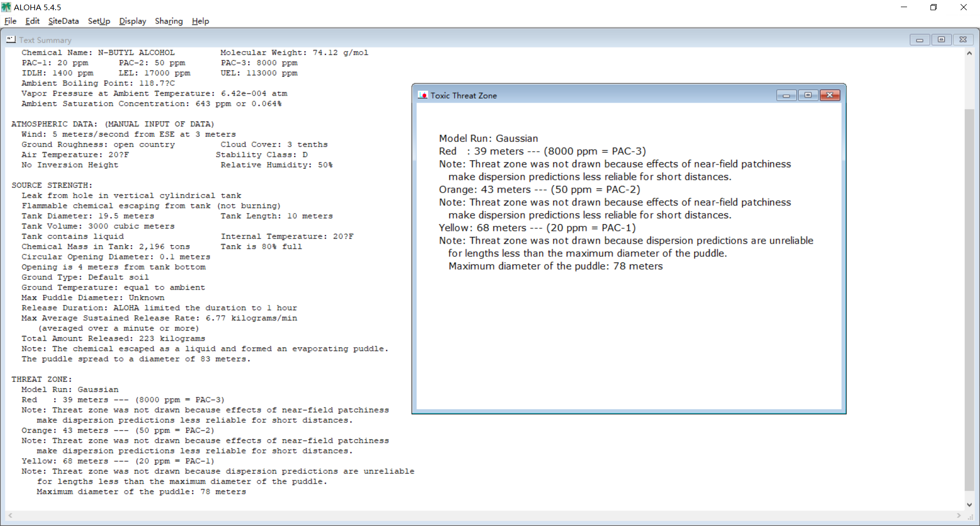
Task: Click 'Circular Opening Diameter: 0.1 meters' line
Action: point(116,257)
